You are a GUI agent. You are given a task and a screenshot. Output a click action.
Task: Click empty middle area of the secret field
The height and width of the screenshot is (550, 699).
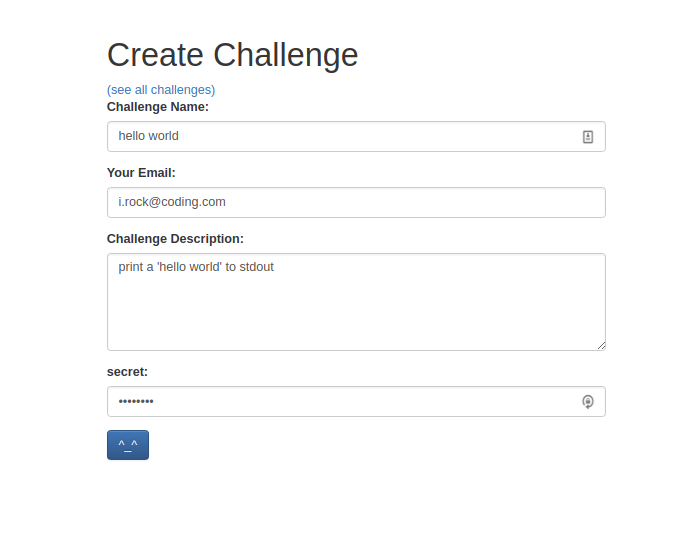tap(356, 402)
